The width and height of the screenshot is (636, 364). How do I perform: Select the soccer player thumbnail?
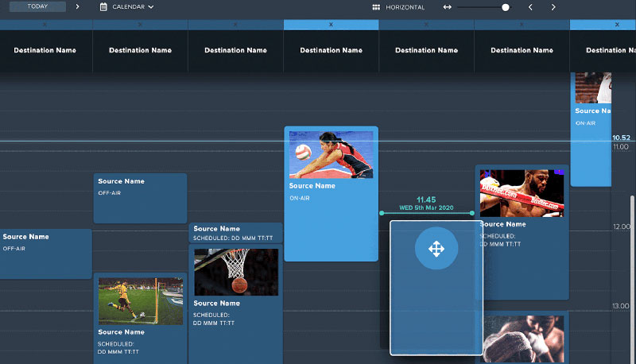140,300
